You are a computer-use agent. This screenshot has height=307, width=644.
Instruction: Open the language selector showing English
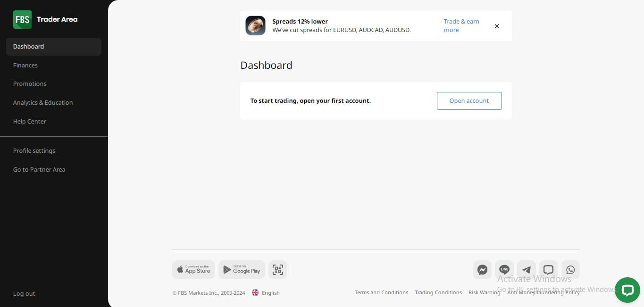pyautogui.click(x=266, y=292)
